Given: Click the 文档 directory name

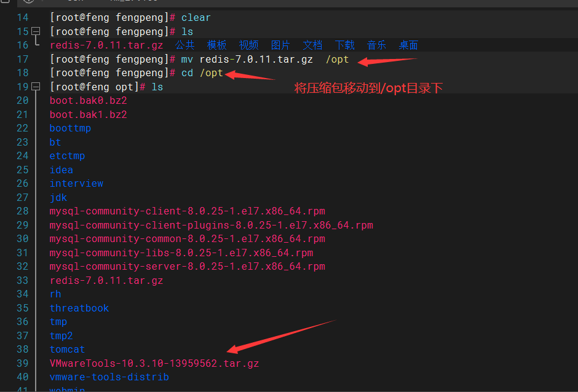Looking at the screenshot, I should tap(312, 45).
